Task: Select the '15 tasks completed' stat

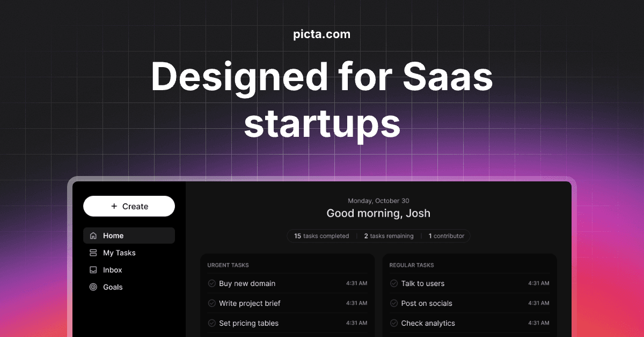Action: [321, 236]
